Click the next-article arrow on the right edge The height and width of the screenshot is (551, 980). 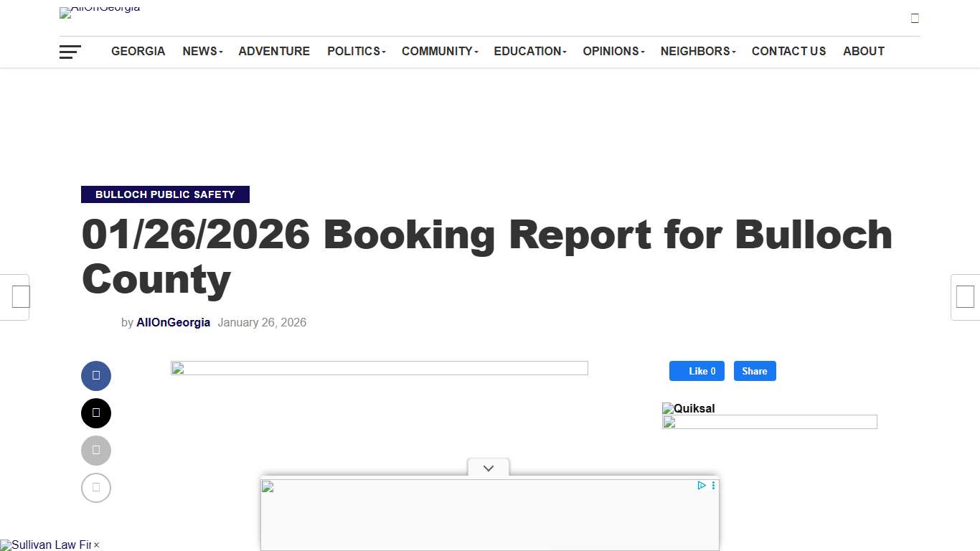coord(965,296)
